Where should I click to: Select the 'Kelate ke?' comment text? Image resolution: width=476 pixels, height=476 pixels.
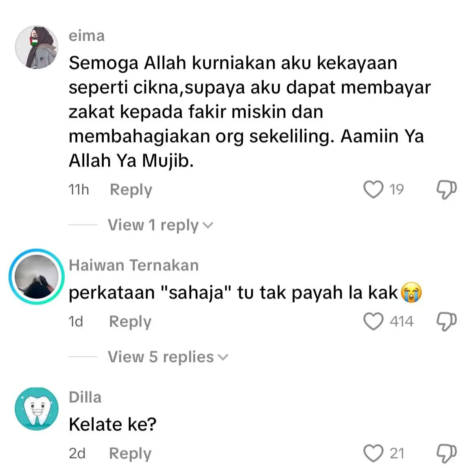pyautogui.click(x=113, y=424)
